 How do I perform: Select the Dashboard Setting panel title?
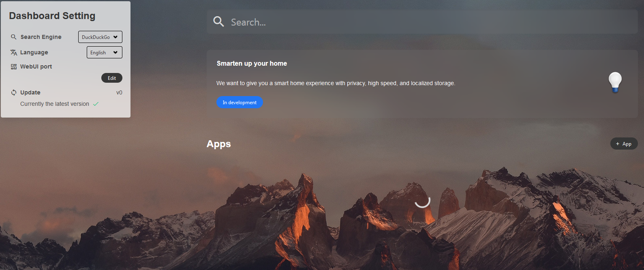tap(52, 16)
